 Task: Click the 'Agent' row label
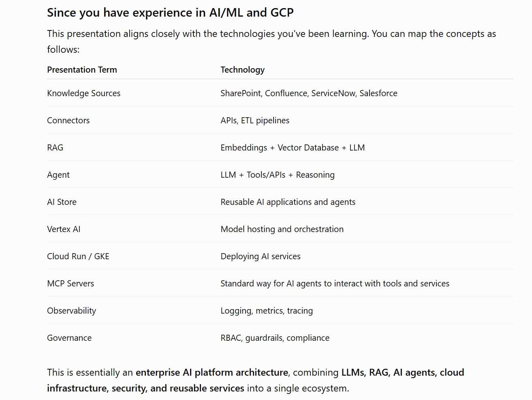pos(58,175)
